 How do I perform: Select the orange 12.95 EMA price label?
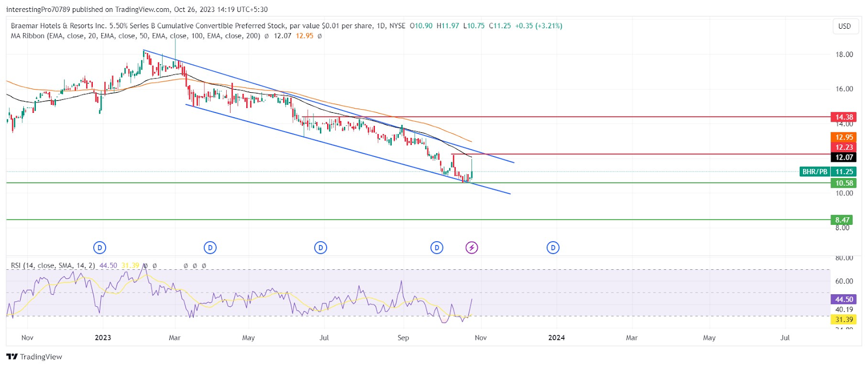tap(844, 137)
